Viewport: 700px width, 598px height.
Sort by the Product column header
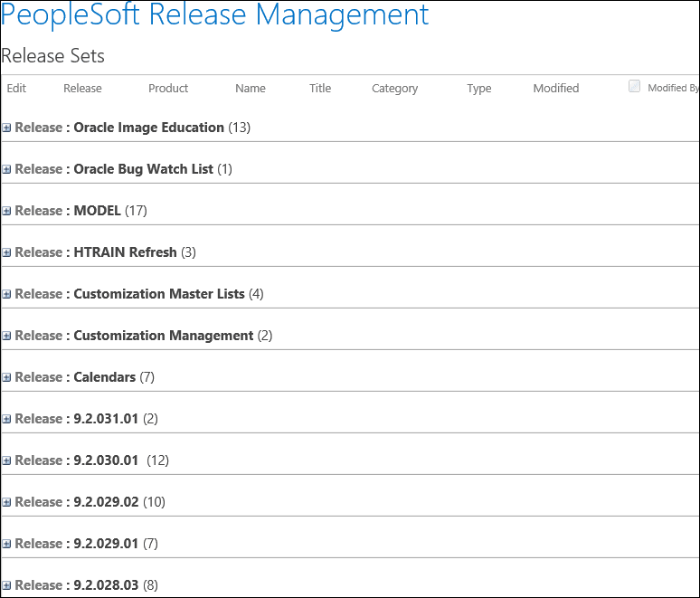coord(168,88)
